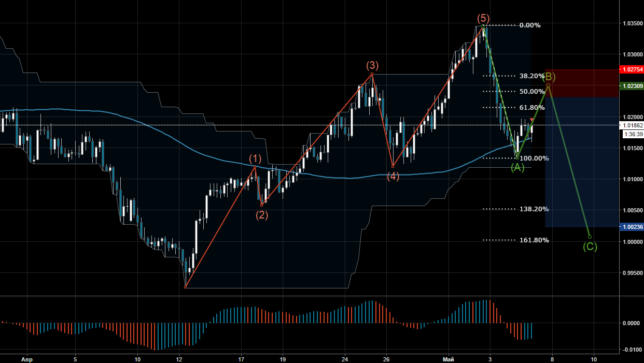Click the wave (5) top label

pos(483,19)
